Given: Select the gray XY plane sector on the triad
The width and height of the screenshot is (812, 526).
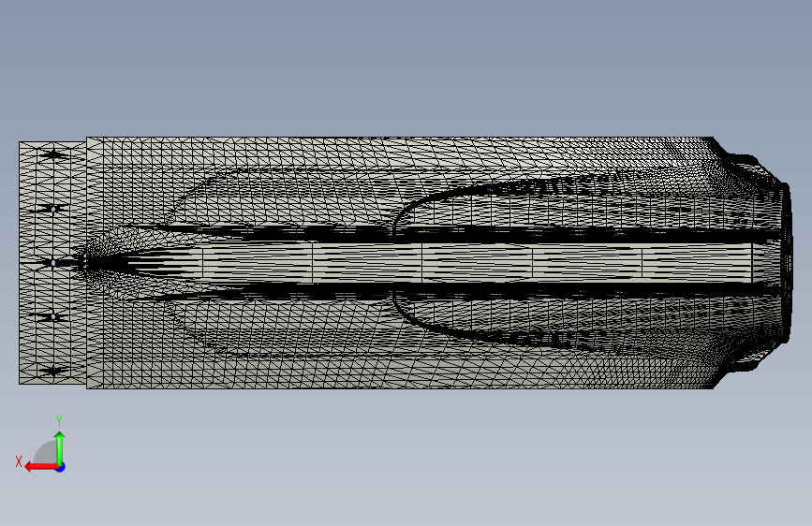Looking at the screenshot, I should [45, 453].
